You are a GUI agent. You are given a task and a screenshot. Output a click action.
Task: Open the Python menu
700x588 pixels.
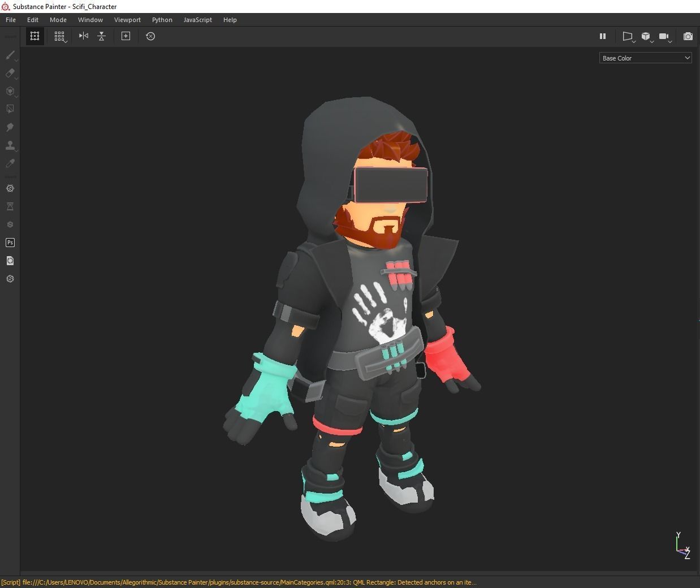(162, 20)
